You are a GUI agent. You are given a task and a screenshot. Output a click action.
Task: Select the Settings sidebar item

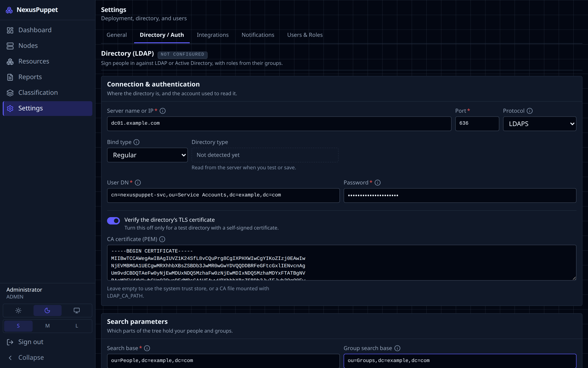tap(47, 108)
